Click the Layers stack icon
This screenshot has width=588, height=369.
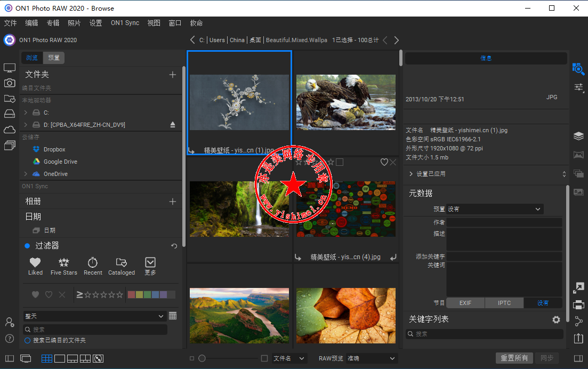(x=578, y=136)
